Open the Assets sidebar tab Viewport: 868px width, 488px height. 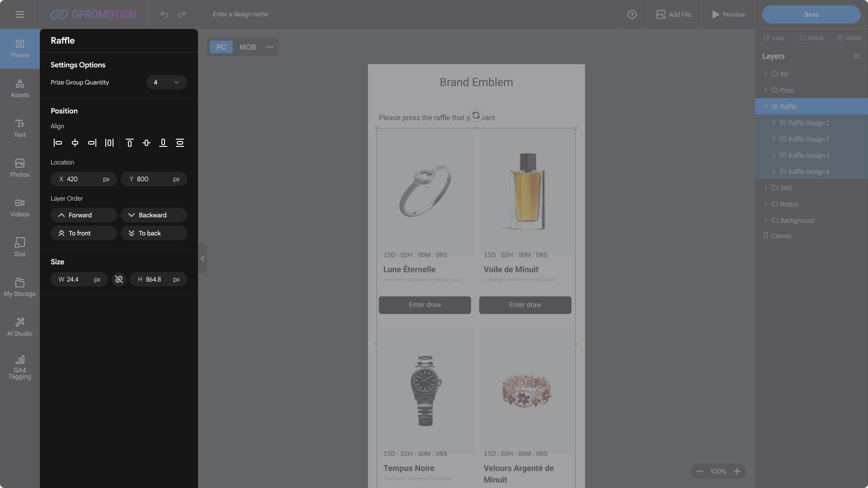(x=20, y=88)
